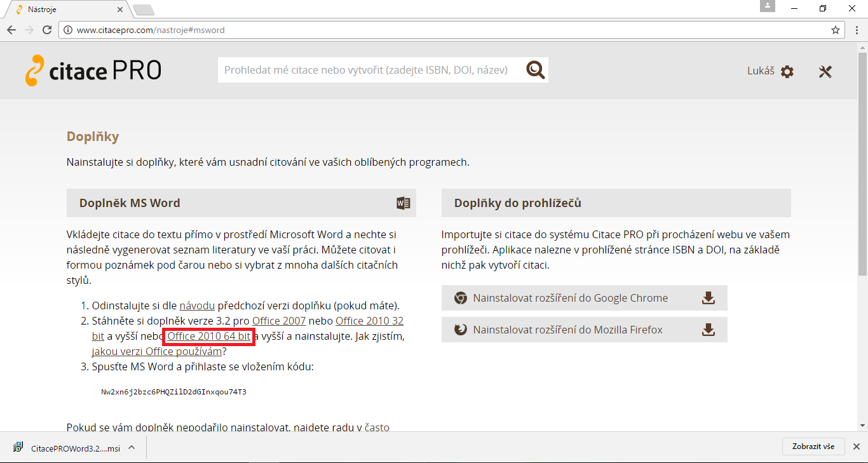Click the magnifying glass search icon
The width and height of the screenshot is (868, 463).
(535, 70)
